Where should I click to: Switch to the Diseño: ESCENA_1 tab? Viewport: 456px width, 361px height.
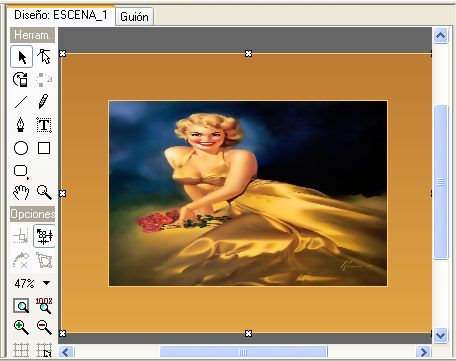[61, 15]
